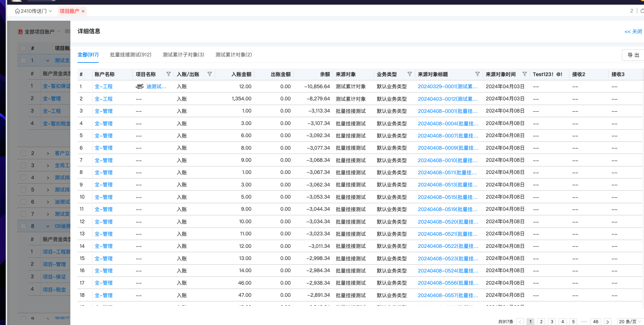Click filter icon on 项目名称 column
The width and height of the screenshot is (644, 325).
click(x=168, y=74)
